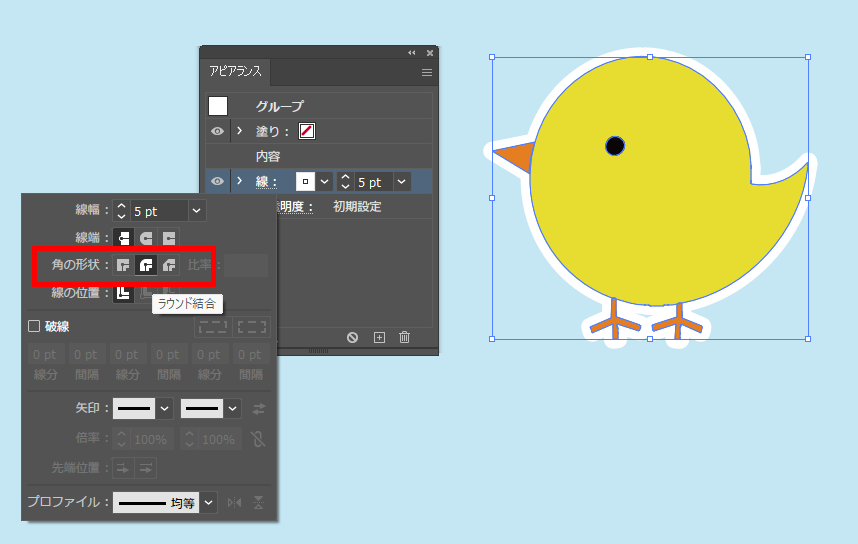Select the bevel join corner icon

(x=169, y=265)
